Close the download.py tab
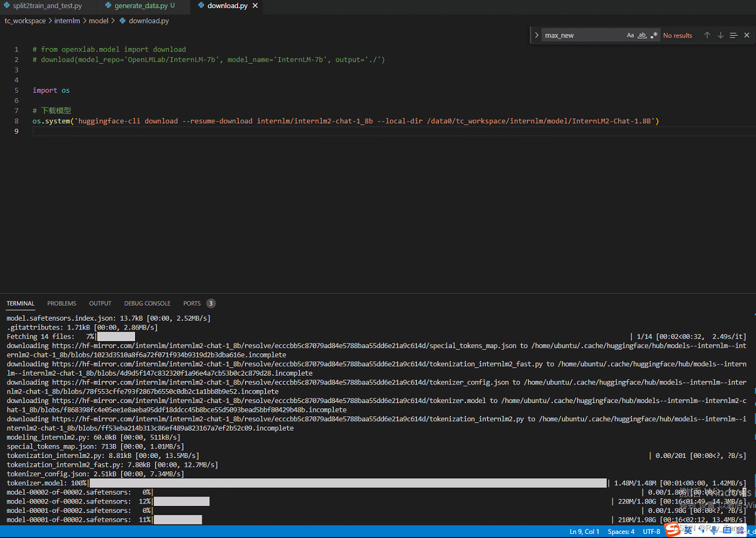This screenshot has width=756, height=538. click(255, 6)
